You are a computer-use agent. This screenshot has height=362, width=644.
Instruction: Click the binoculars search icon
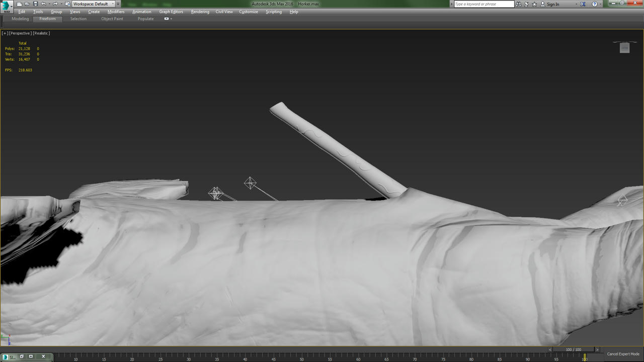(x=518, y=4)
